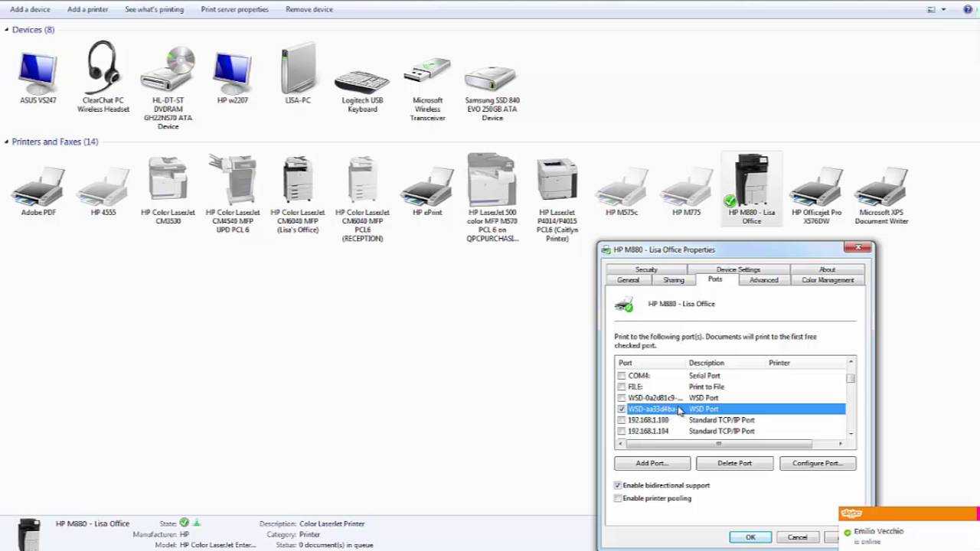
Task: Select HP Color LaserJet CM4540 MFP printer
Action: pyautogui.click(x=233, y=194)
